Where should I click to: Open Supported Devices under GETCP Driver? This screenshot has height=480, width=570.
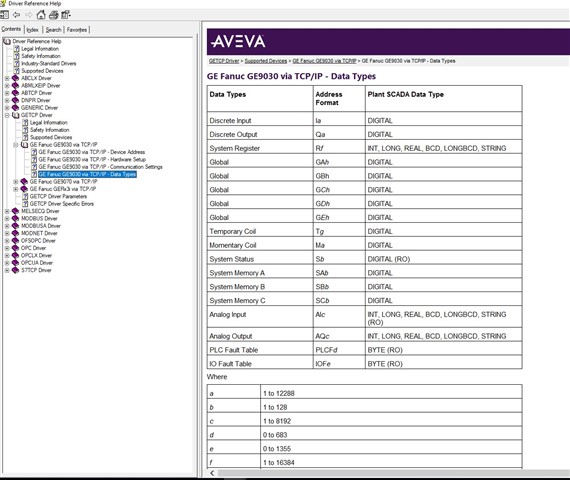tap(51, 137)
